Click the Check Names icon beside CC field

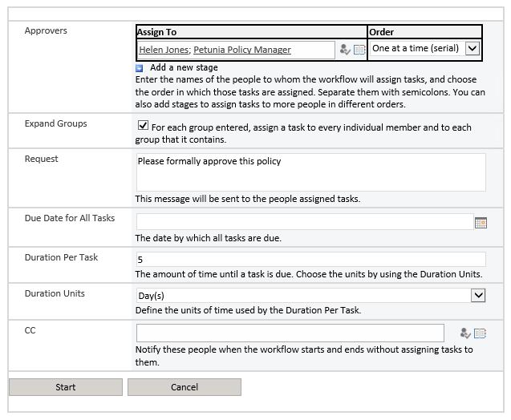point(465,333)
